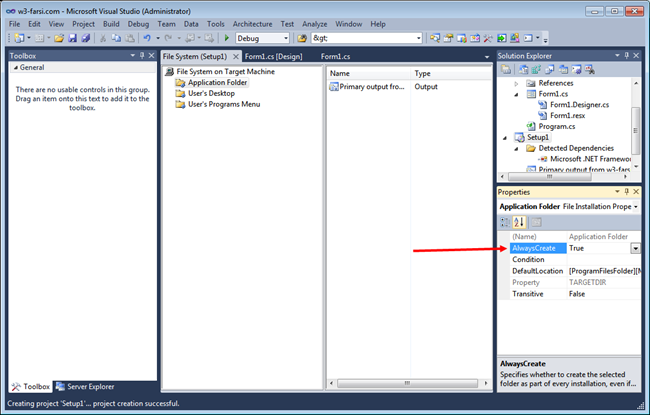Image resolution: width=650 pixels, height=415 pixels.
Task: Click the Undo arrow icon
Action: (147, 38)
